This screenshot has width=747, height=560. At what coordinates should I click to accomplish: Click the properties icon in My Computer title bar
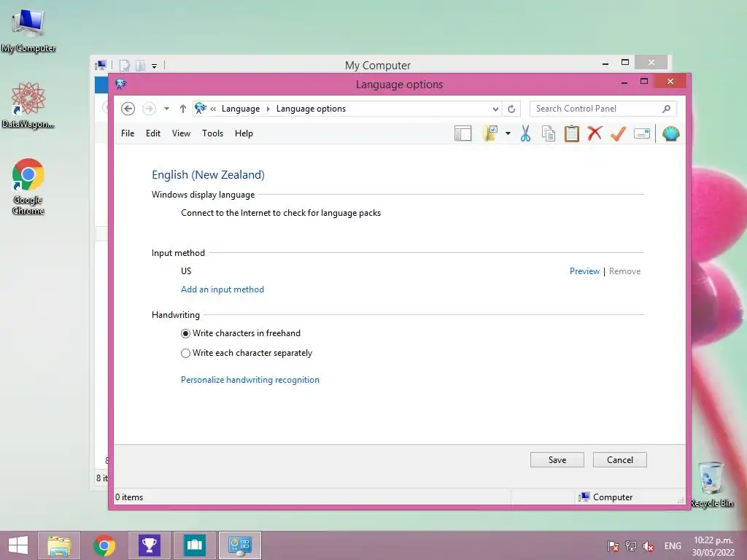pos(125,65)
